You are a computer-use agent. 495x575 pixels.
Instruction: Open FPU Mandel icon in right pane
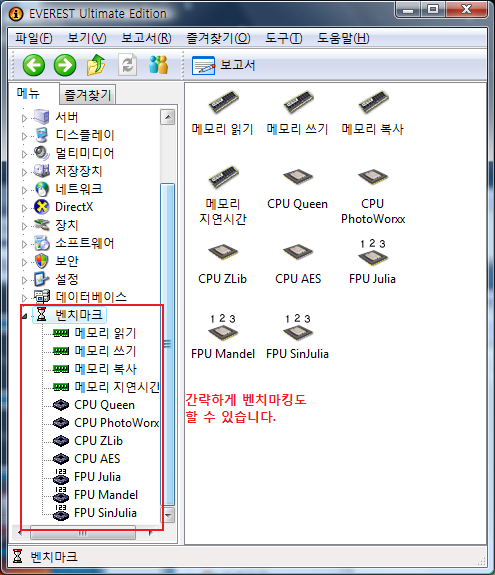[223, 337]
